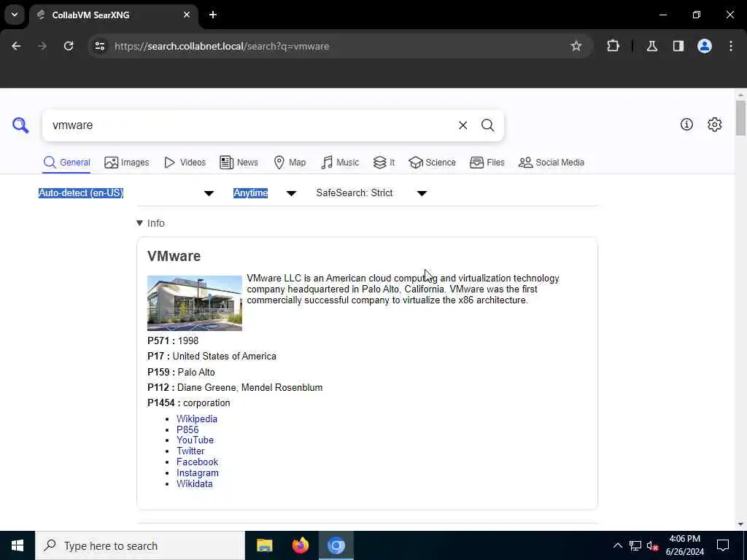Click the 'P159 : Palo Alto' line
Image resolution: width=747 pixels, height=560 pixels.
pos(181,373)
